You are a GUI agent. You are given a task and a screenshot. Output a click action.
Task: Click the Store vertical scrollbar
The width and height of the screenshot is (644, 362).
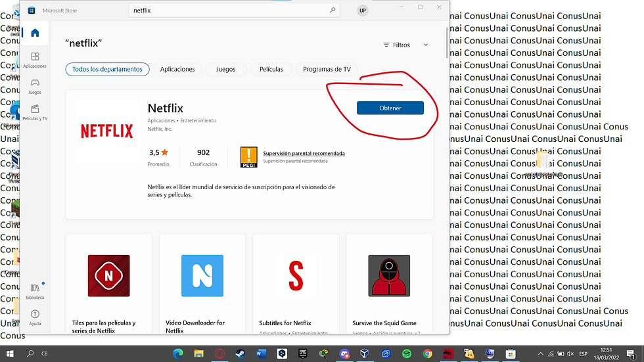[x=446, y=43]
